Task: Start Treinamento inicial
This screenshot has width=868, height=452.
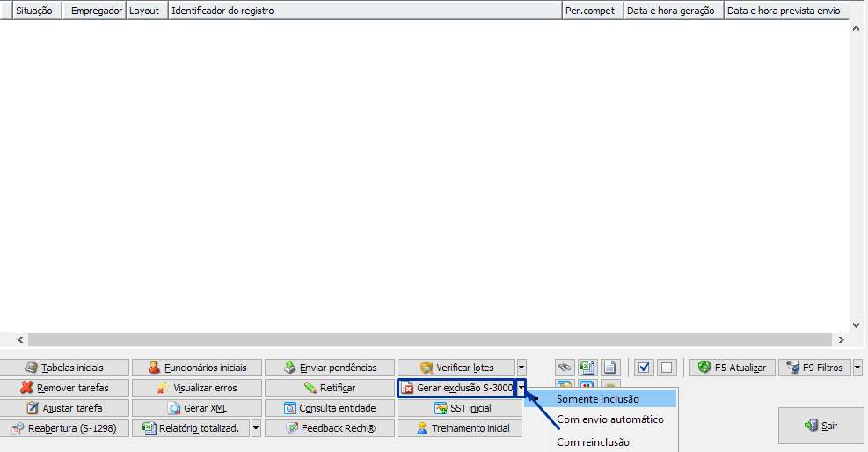Action: (x=461, y=428)
